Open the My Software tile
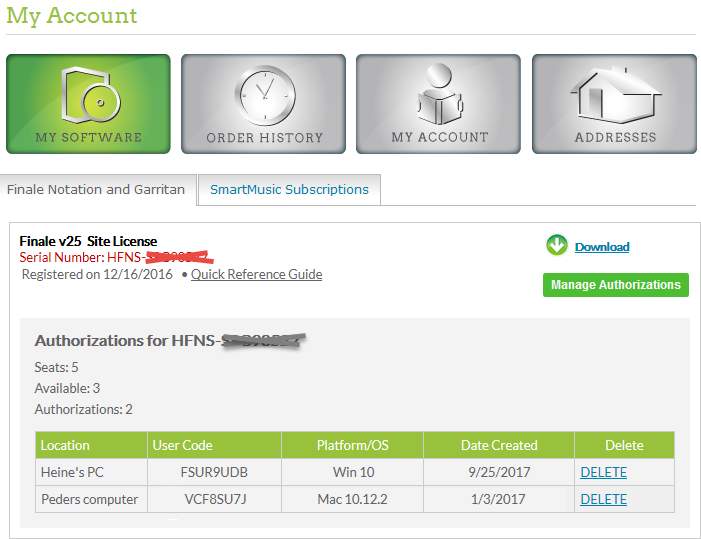 [x=88, y=104]
